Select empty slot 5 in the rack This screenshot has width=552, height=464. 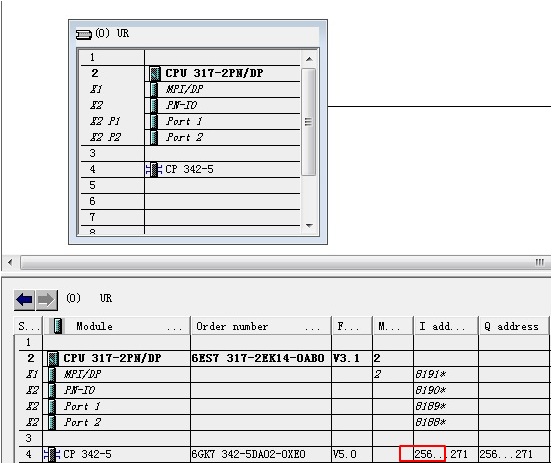click(190, 186)
